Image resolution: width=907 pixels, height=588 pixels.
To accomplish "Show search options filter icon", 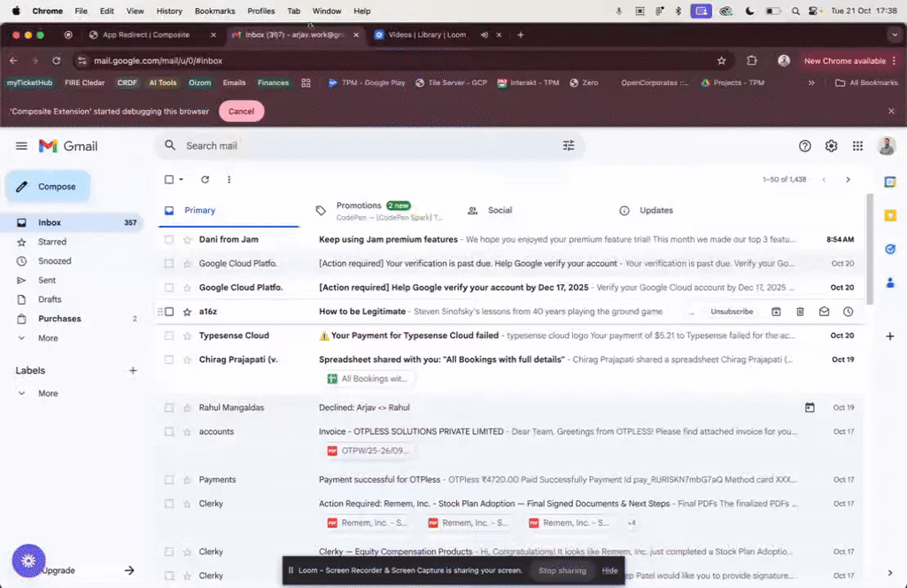I will point(569,146).
